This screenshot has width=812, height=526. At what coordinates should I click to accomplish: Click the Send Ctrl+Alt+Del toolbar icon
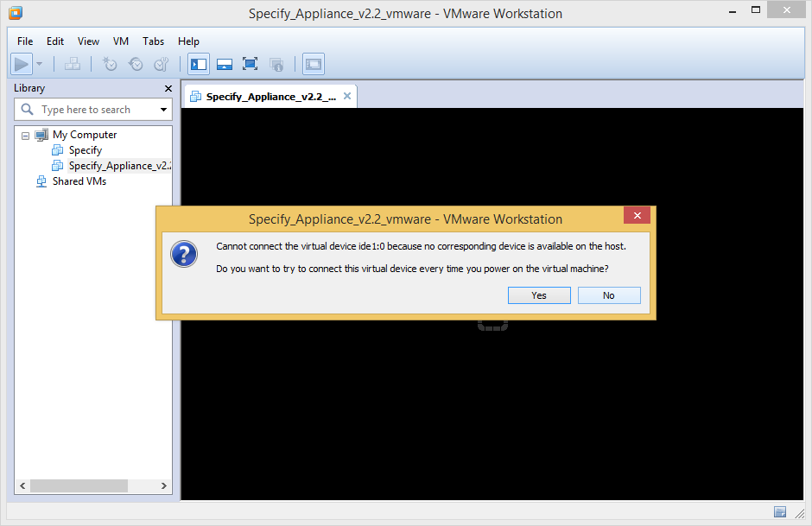[72, 64]
